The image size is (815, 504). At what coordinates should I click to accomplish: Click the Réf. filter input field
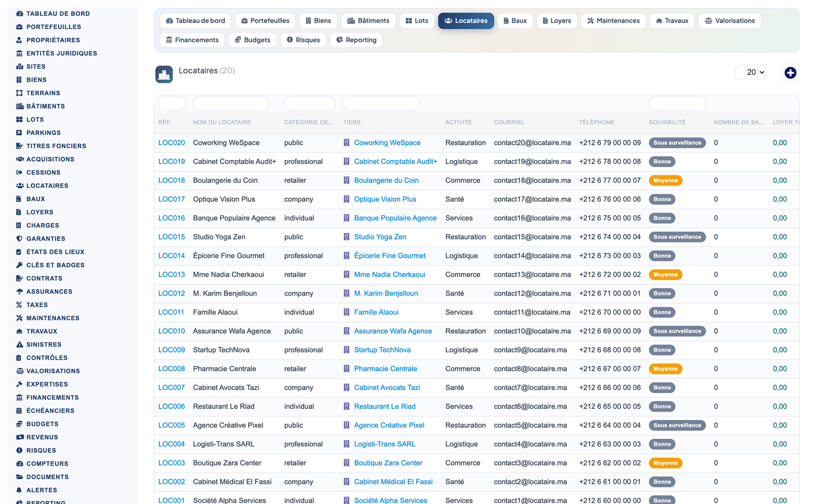click(171, 104)
